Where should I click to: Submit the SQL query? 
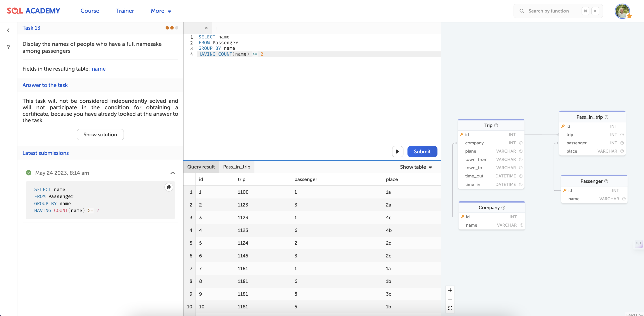(x=422, y=152)
